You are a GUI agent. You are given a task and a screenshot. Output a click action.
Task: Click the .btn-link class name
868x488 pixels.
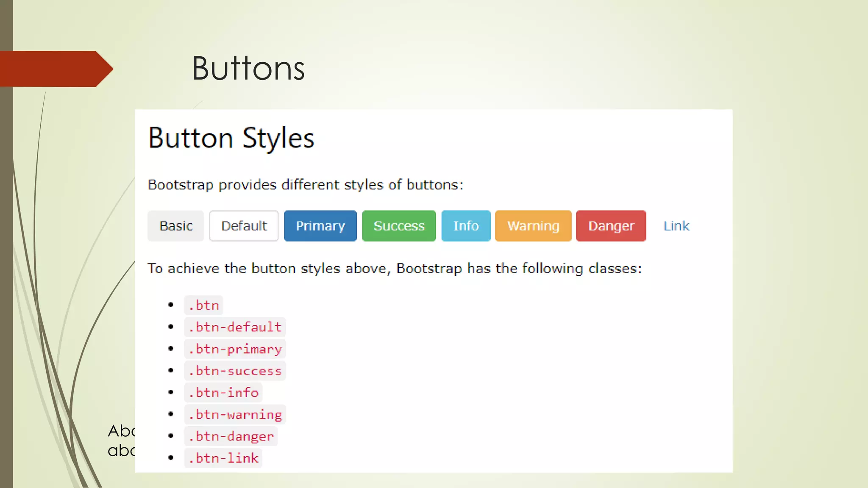223,458
